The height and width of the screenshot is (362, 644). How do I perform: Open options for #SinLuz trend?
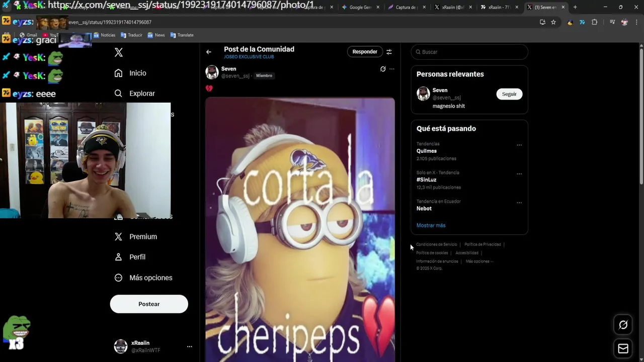click(519, 174)
